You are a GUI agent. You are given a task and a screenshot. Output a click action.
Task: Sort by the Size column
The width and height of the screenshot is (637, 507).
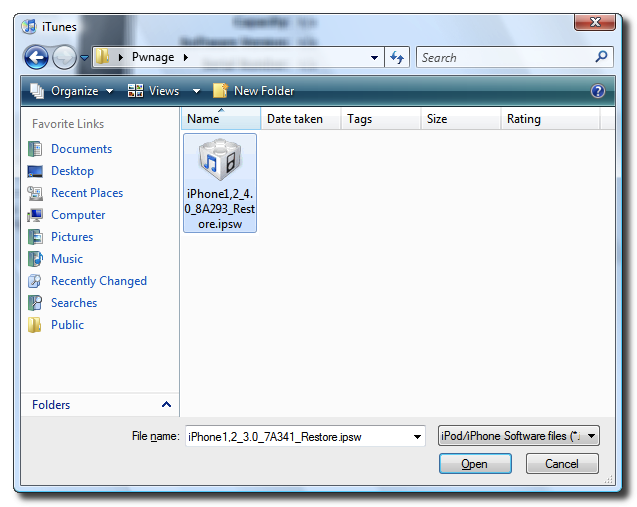[x=460, y=119]
